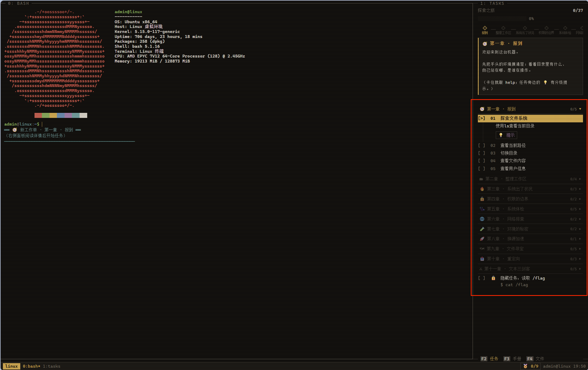The image size is (588, 370).
Task: Click the 探索之旅 progress bar
Action: 502,19
